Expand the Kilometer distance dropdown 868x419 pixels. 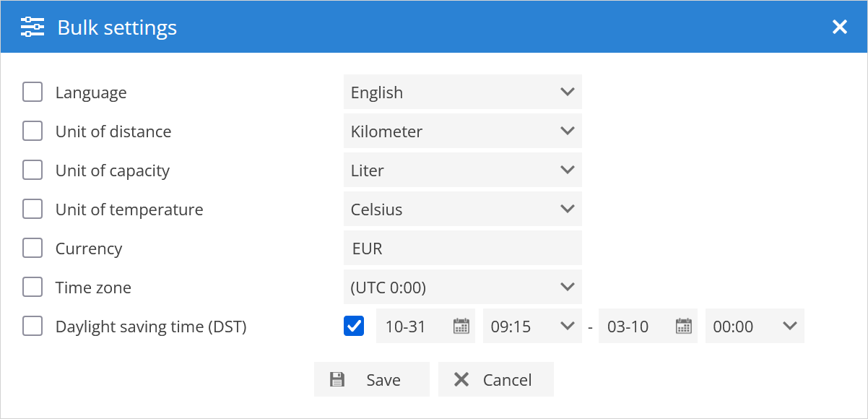[x=462, y=131]
